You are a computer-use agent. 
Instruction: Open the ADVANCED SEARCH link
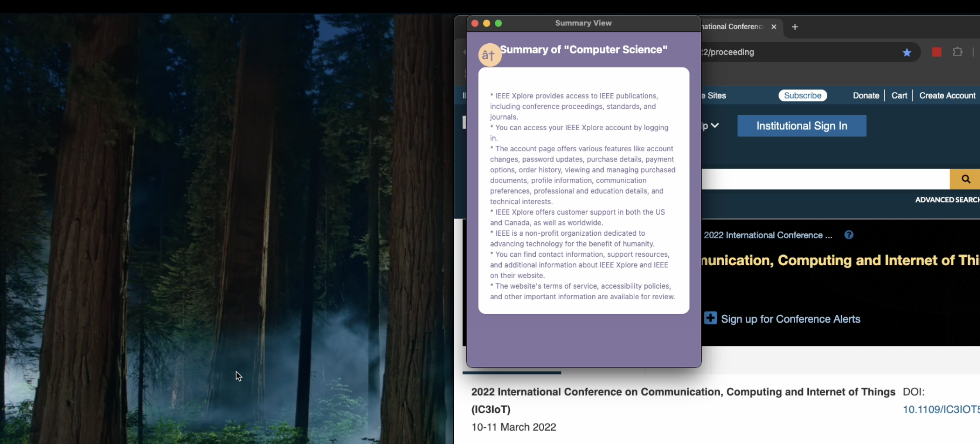pyautogui.click(x=946, y=200)
